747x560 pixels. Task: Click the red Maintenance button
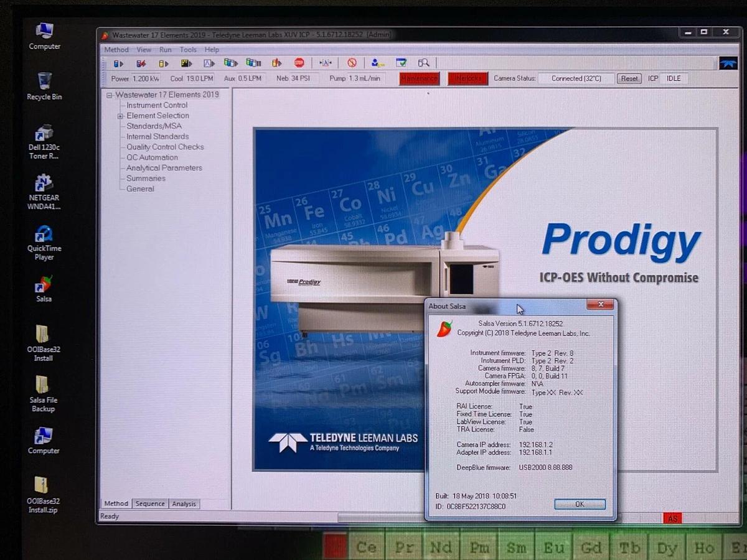(420, 79)
